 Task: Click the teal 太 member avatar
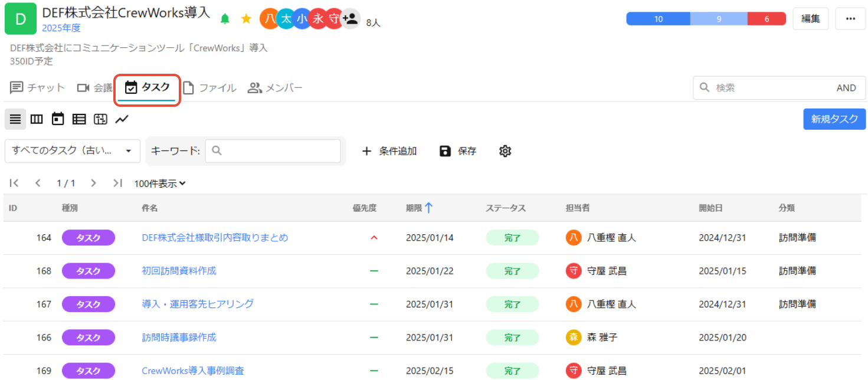point(286,19)
